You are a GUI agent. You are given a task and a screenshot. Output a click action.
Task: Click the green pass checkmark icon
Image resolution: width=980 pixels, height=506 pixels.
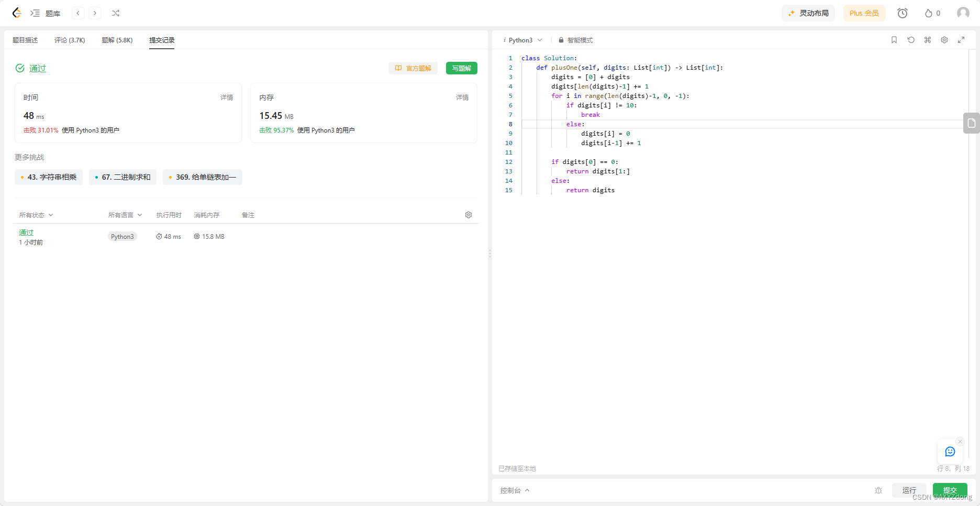(20, 68)
